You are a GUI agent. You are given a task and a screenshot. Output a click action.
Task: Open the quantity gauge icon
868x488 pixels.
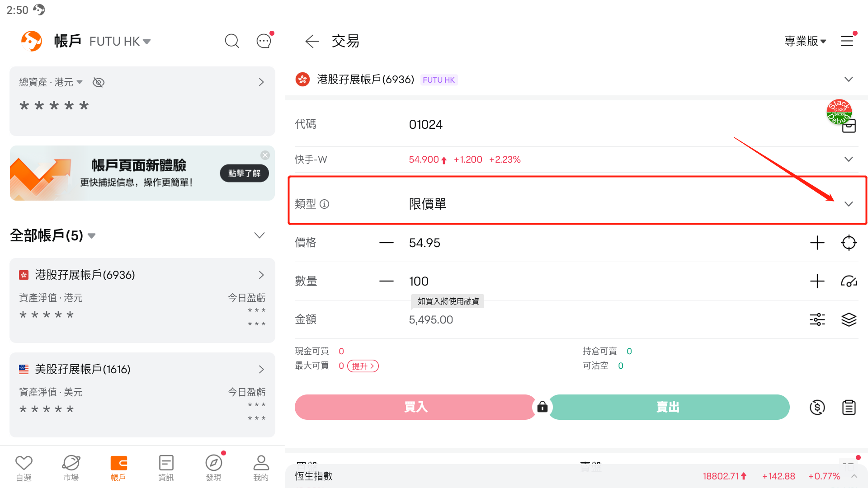pyautogui.click(x=849, y=282)
